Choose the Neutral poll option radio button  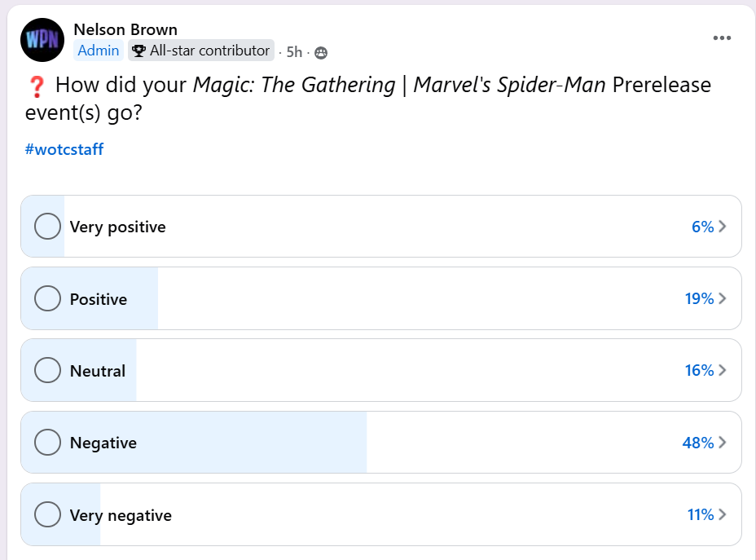(x=48, y=371)
